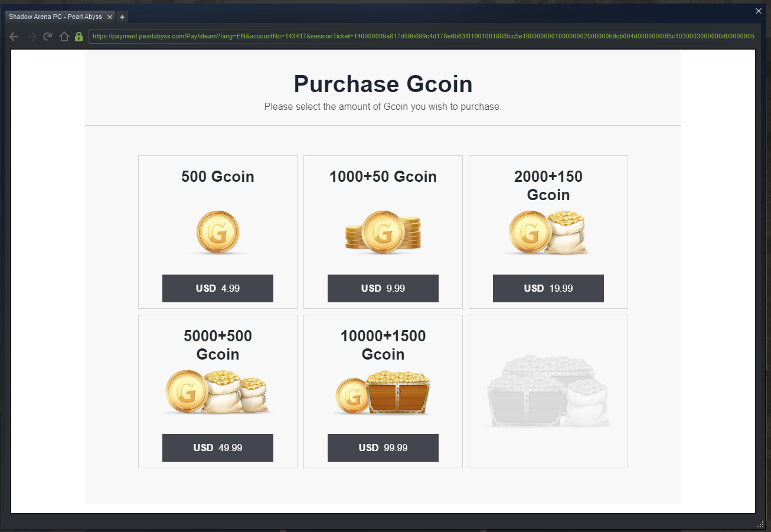Image resolution: width=771 pixels, height=532 pixels.
Task: Reload the payment page
Action: pos(48,37)
